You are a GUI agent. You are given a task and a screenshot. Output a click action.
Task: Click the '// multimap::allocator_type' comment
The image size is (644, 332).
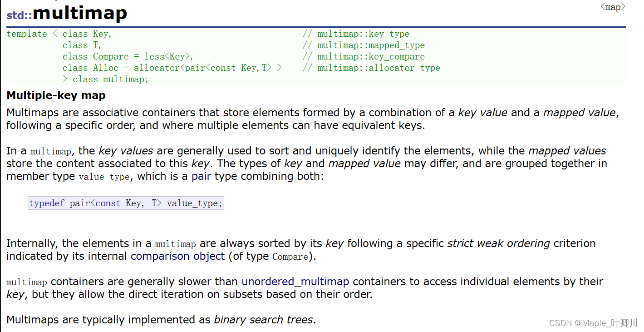[x=371, y=68]
